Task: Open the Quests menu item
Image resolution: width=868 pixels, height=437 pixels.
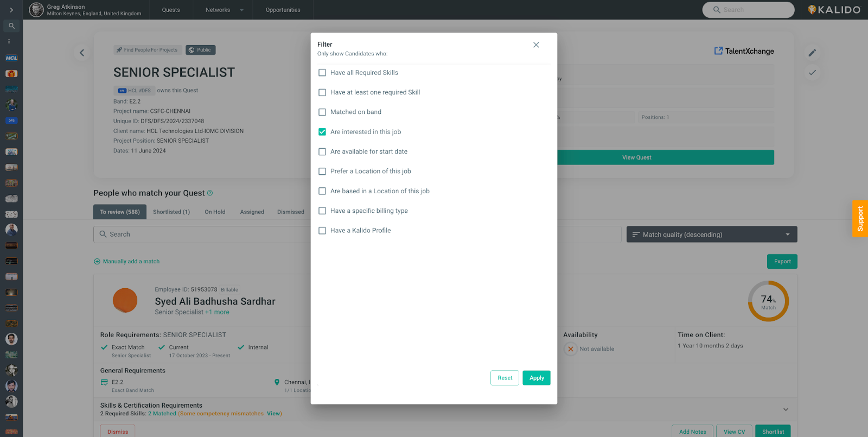Action: click(x=171, y=10)
